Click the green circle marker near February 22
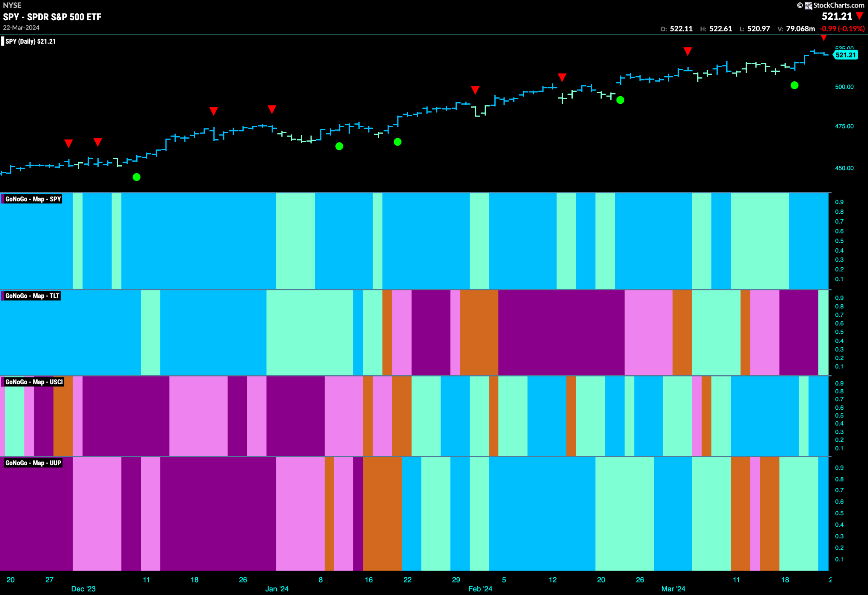Screen dimensions: 868x595 (620, 100)
